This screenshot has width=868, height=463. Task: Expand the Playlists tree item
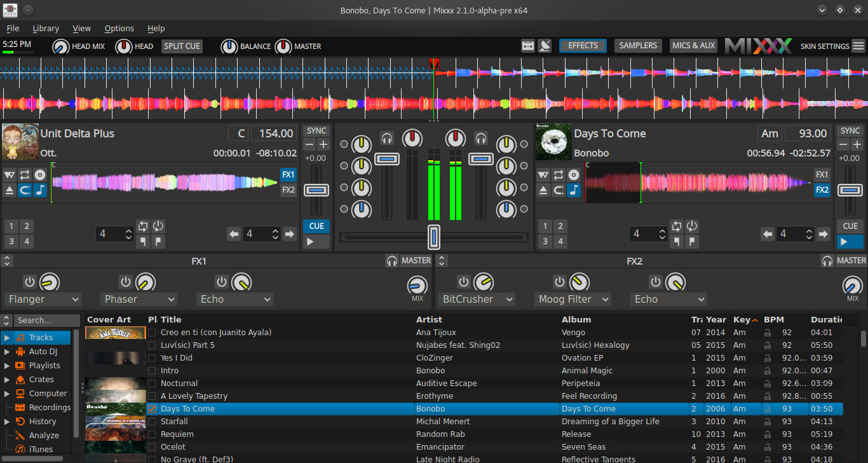[7, 366]
